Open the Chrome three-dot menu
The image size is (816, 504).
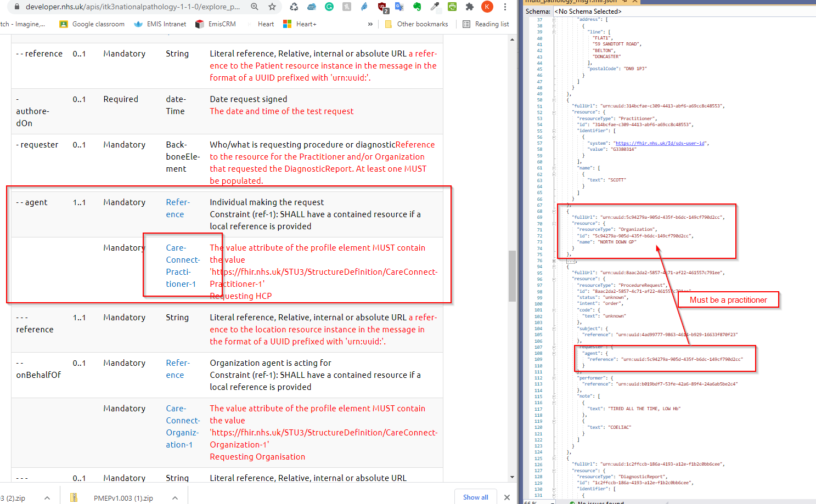(504, 7)
